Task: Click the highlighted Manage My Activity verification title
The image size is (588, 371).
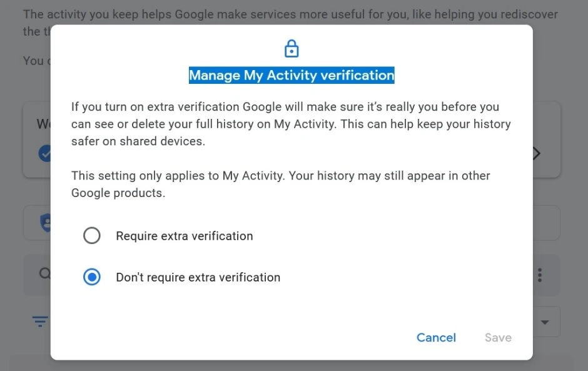Action: coord(291,75)
